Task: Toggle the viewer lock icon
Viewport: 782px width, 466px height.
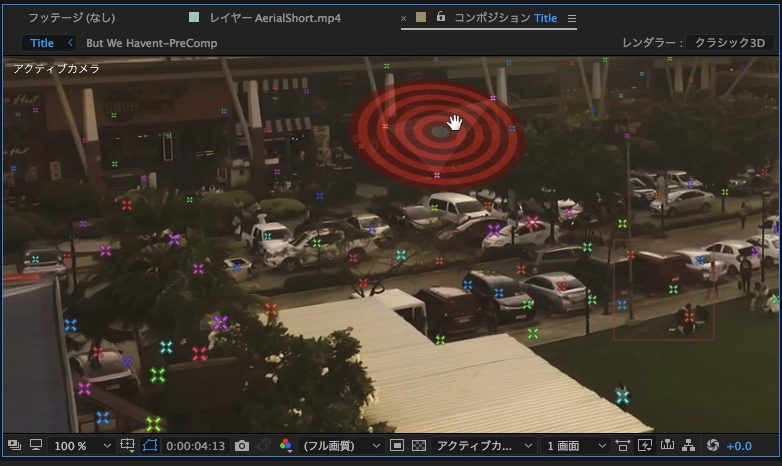Action: pos(441,16)
